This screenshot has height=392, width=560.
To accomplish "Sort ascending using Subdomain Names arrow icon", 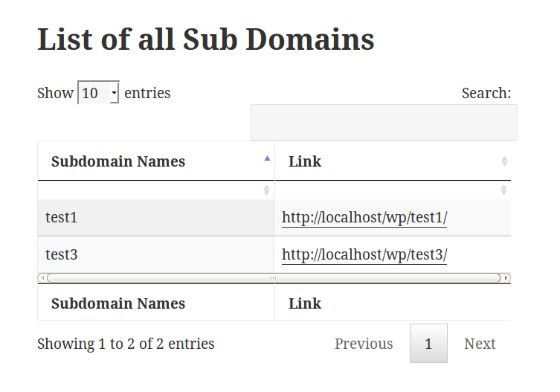I will point(267,158).
